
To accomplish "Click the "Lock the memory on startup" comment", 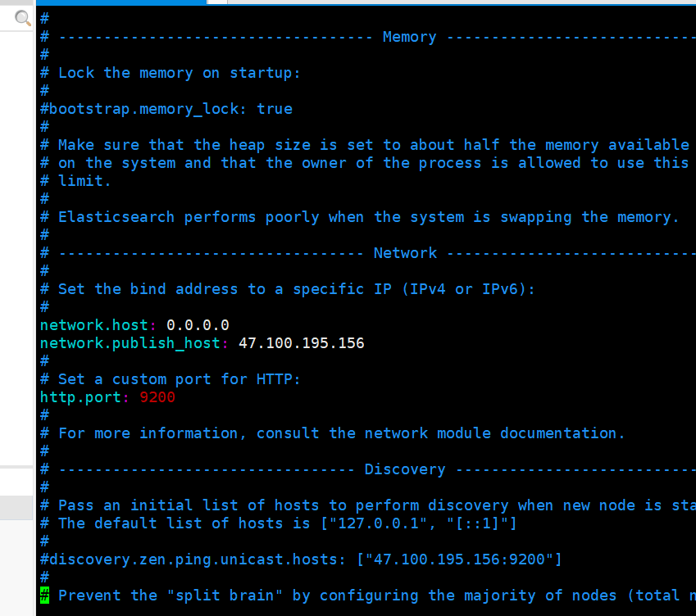I will click(179, 73).
